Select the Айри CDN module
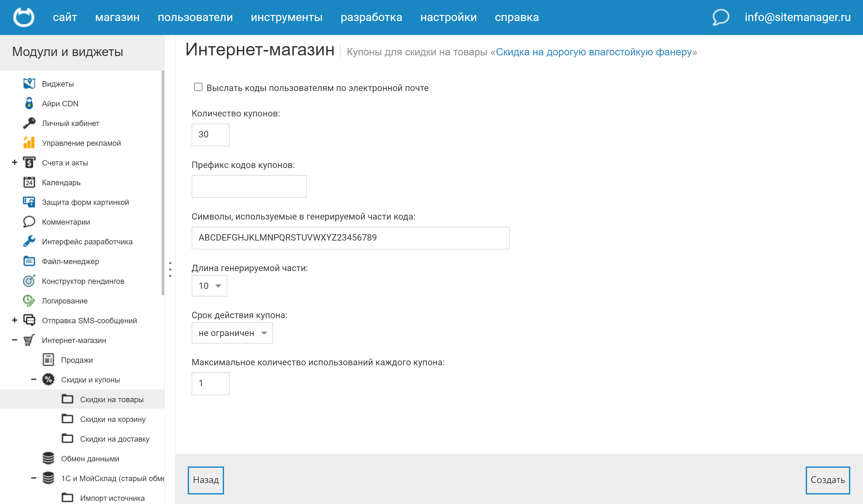 coord(30,103)
